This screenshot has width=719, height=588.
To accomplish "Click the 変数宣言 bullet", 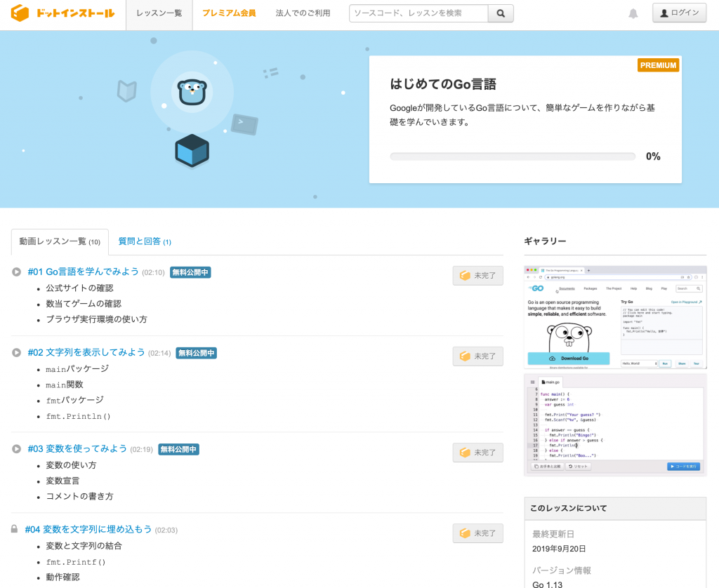I will (62, 481).
